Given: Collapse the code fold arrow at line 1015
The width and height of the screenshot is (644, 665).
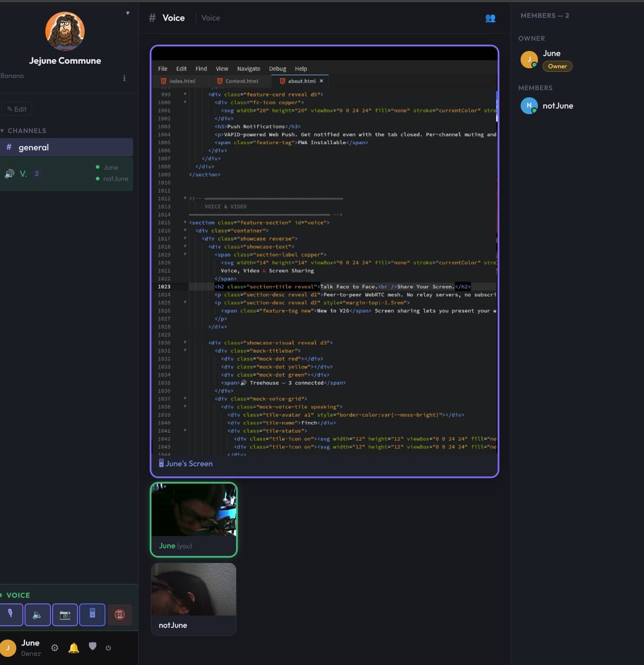Looking at the screenshot, I should [185, 222].
